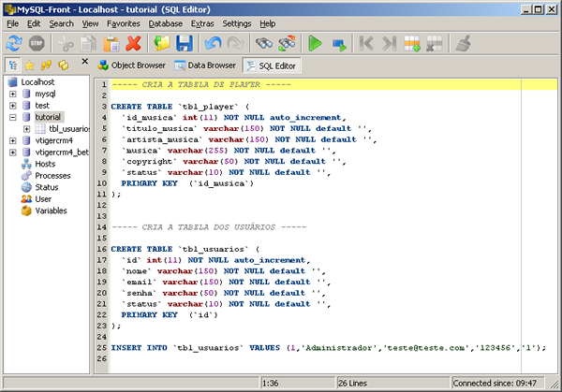This screenshot has width=562, height=392.
Task: Switch to the Object Browser tab
Action: 132,65
